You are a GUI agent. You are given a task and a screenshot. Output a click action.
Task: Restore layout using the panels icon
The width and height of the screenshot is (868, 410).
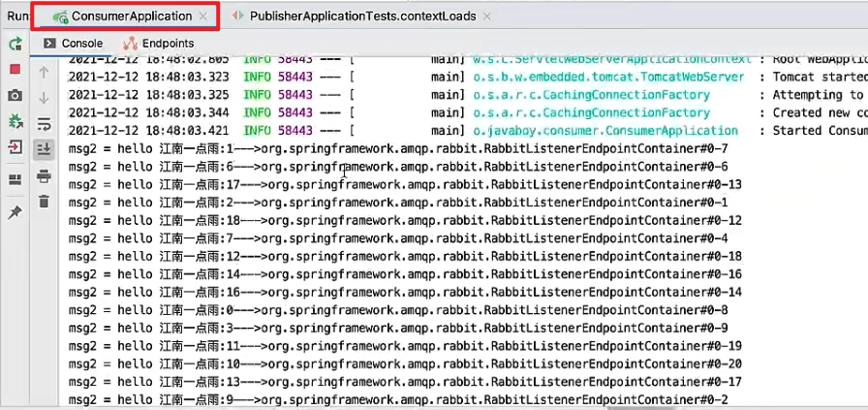[x=15, y=179]
